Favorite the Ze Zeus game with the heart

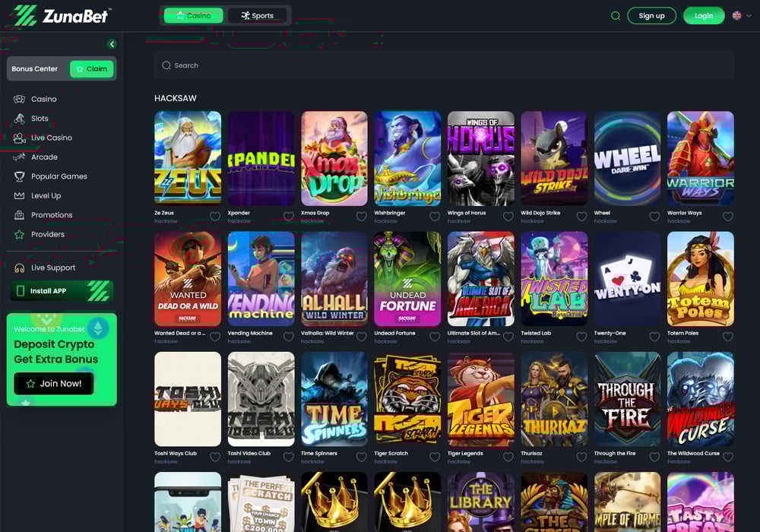[215, 216]
